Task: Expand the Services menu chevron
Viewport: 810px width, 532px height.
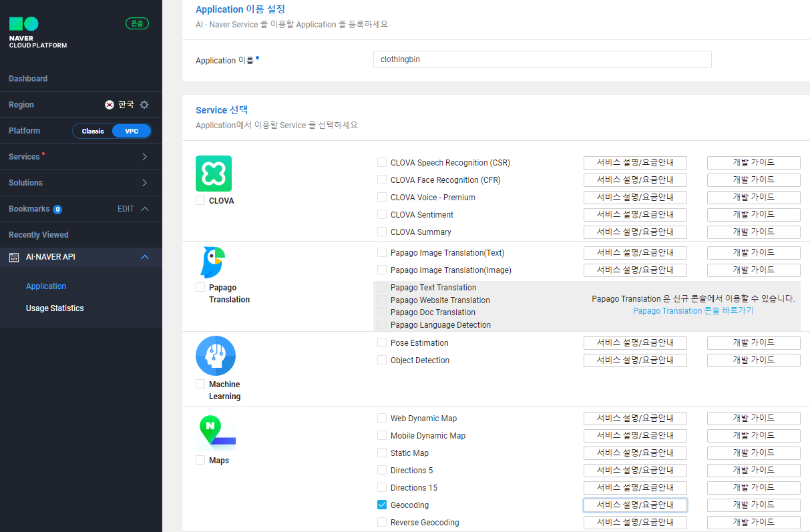Action: pyautogui.click(x=145, y=157)
